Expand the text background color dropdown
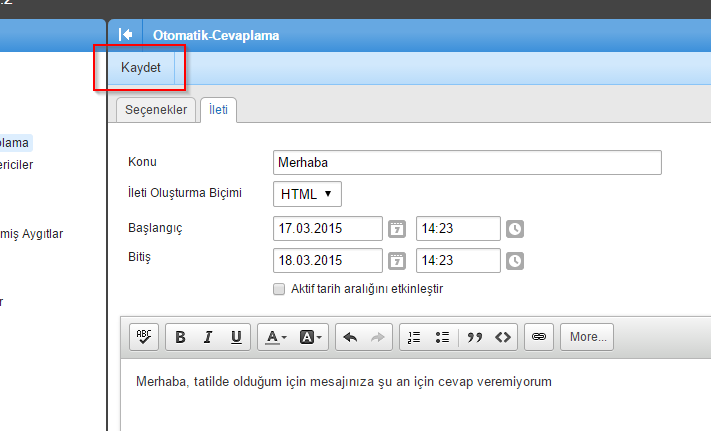711x431 pixels. pyautogui.click(x=312, y=337)
